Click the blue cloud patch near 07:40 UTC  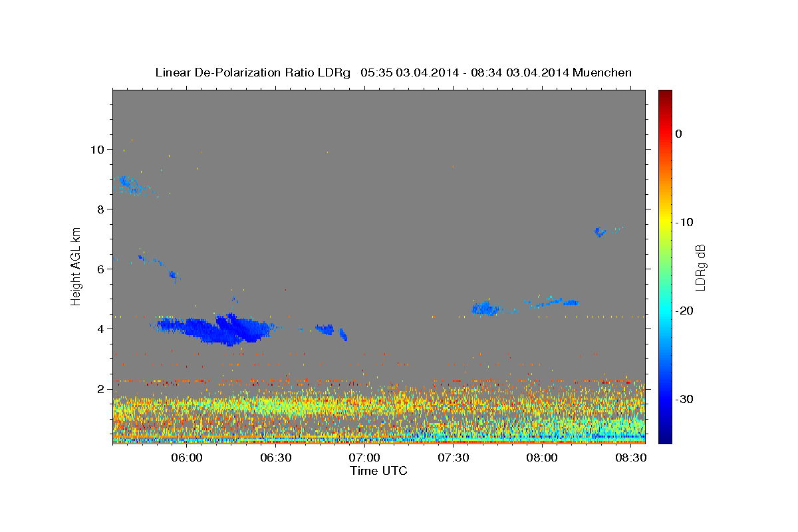(x=485, y=309)
